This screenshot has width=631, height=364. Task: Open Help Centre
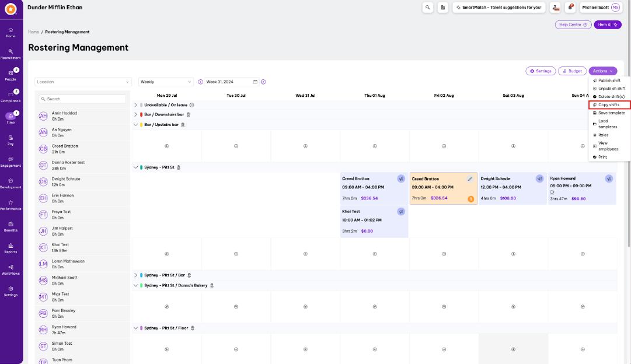[x=573, y=24]
